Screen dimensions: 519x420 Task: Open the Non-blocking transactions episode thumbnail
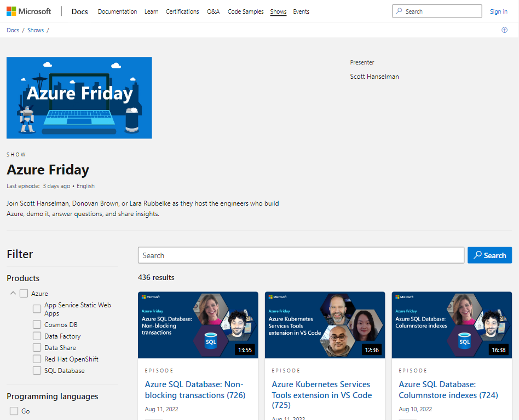(198, 325)
